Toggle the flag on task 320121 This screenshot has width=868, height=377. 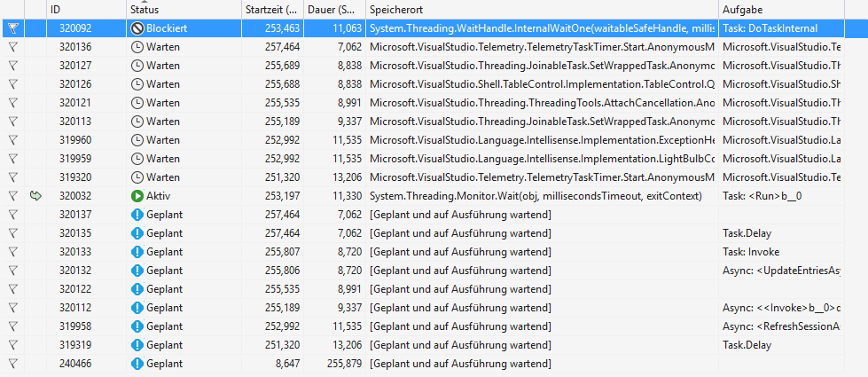point(13,102)
